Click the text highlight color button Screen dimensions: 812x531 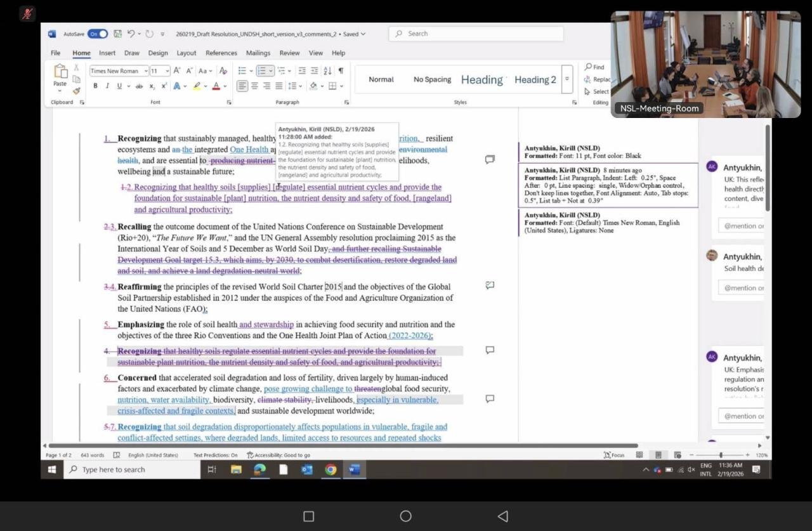[197, 86]
